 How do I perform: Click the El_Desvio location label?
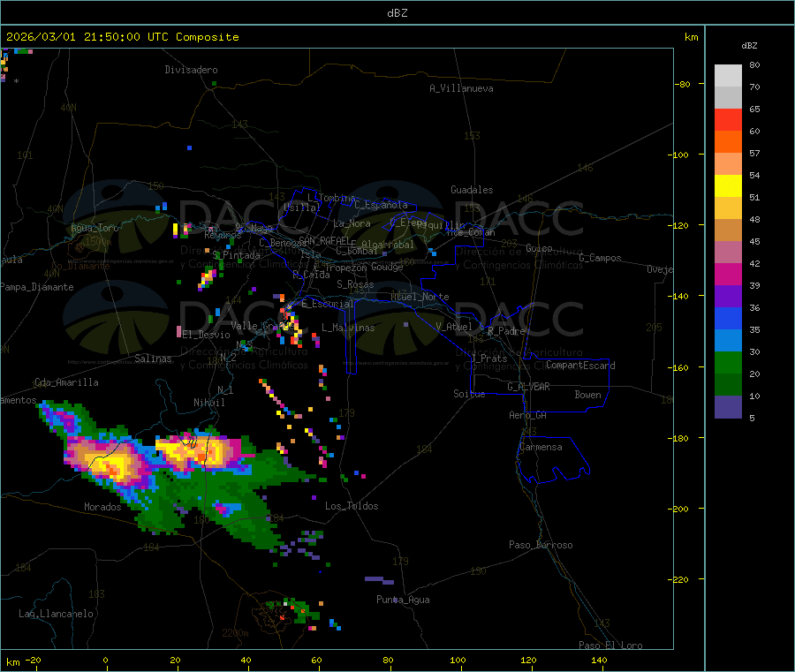tap(206, 335)
